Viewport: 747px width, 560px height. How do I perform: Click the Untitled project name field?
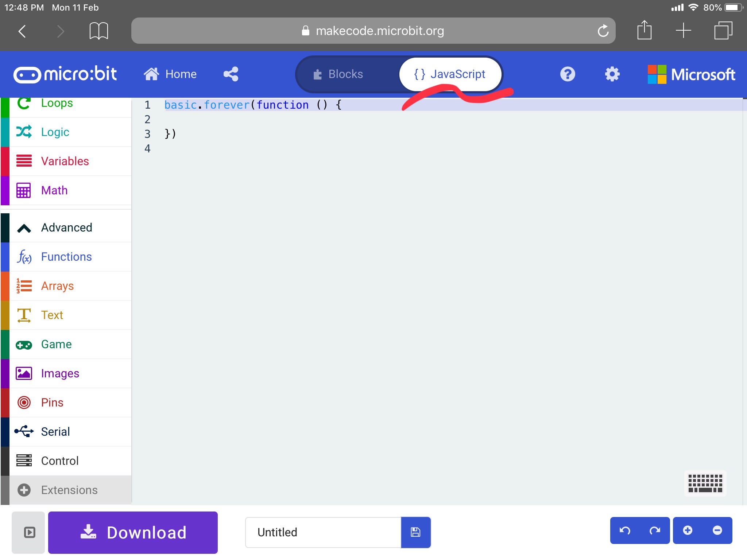coord(322,532)
